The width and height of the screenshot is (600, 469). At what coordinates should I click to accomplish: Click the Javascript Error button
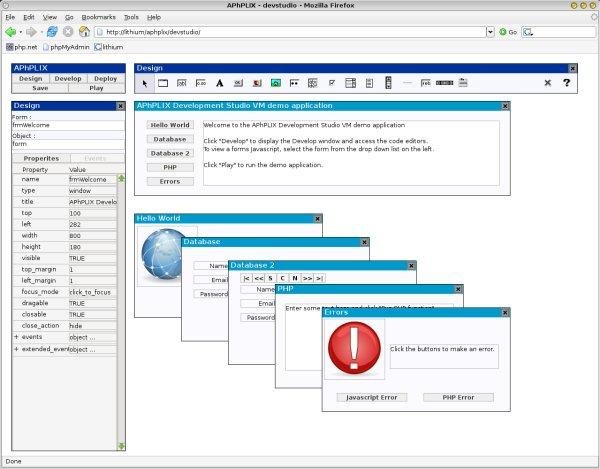(372, 397)
